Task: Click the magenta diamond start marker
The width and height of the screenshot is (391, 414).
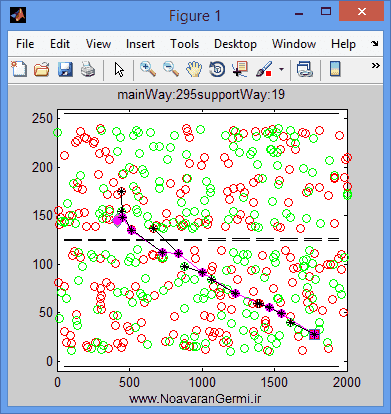Action: pos(117,221)
